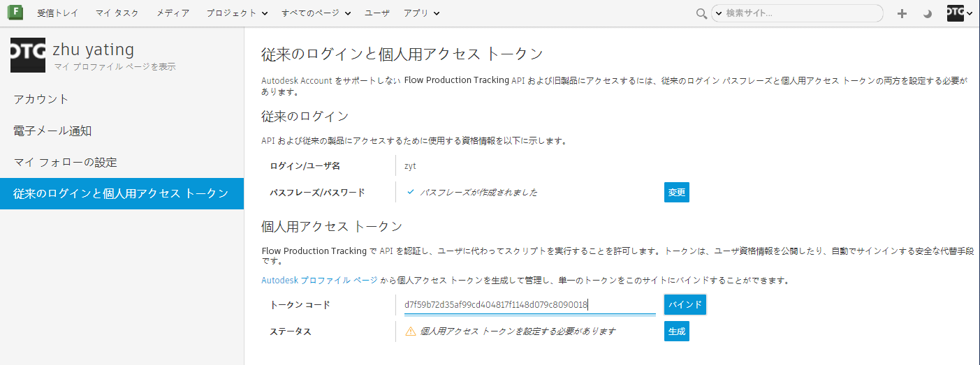Click the パスフレーズ/パスワード label
Viewport: 980px width, 365px height.
pyautogui.click(x=317, y=193)
